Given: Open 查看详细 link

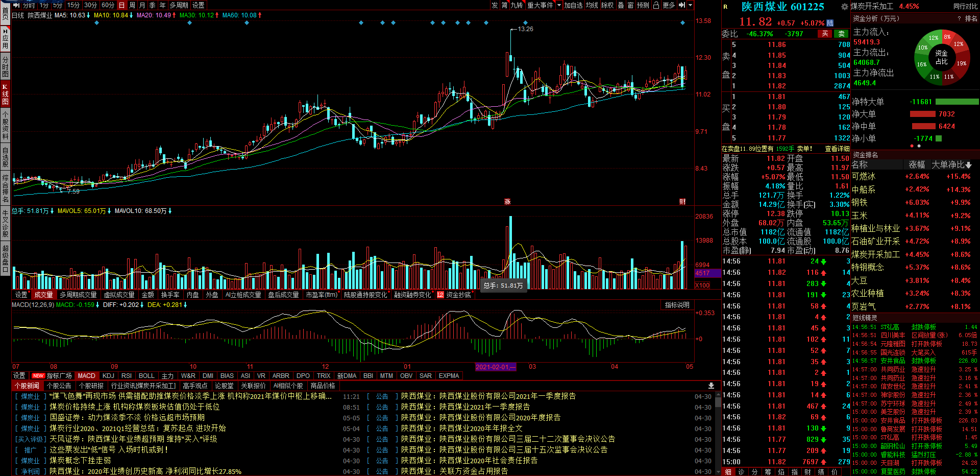Looking at the screenshot, I should click(x=837, y=149).
